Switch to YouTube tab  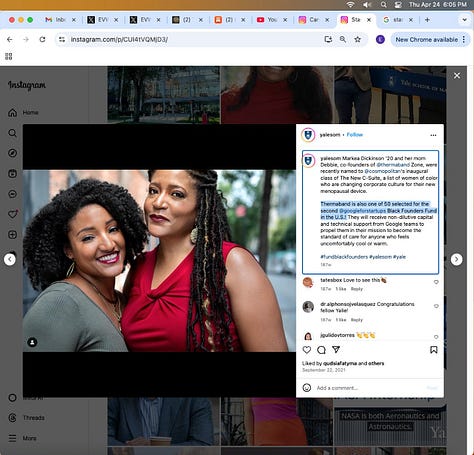pyautogui.click(x=272, y=20)
